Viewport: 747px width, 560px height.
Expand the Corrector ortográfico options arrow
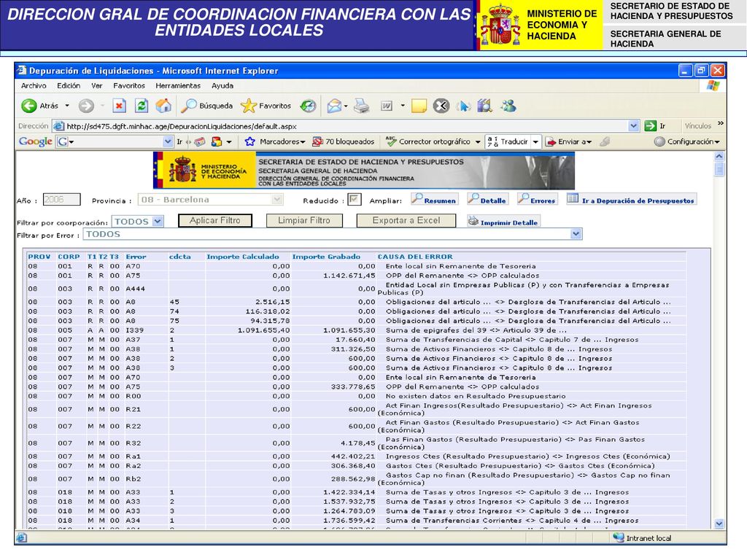tap(478, 141)
